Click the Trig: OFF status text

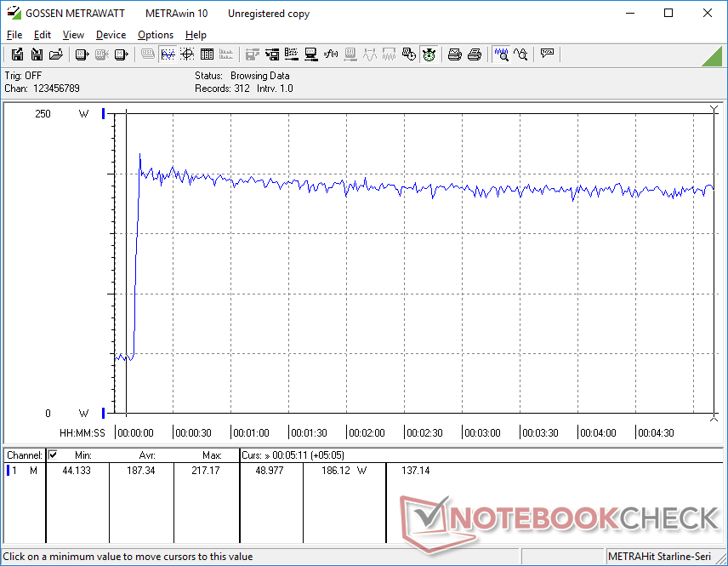pos(23,76)
